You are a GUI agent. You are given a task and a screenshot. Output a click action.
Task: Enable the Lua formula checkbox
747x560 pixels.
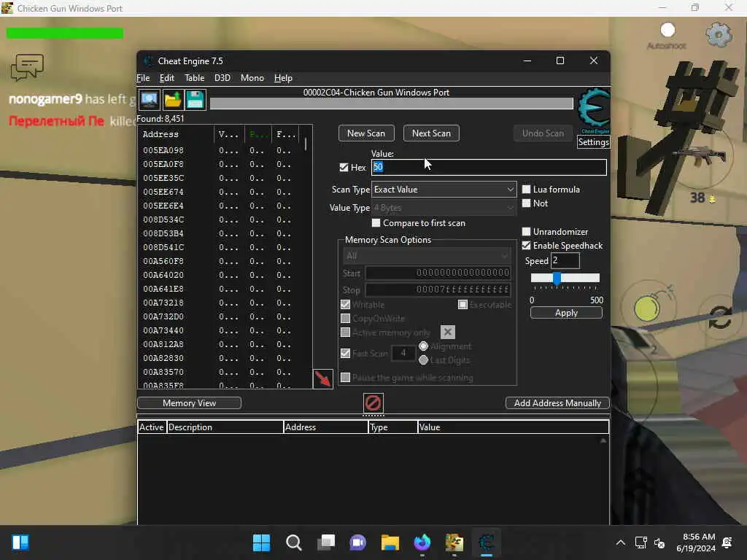527,189
